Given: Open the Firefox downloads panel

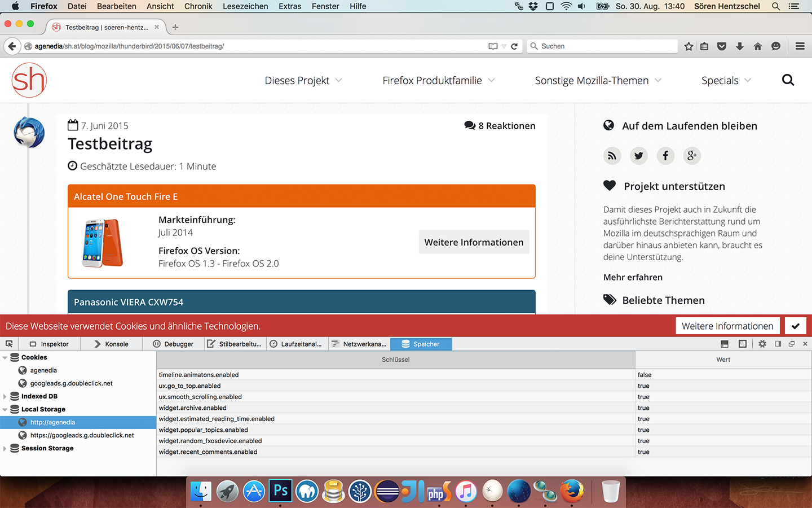Looking at the screenshot, I should pyautogui.click(x=740, y=46).
